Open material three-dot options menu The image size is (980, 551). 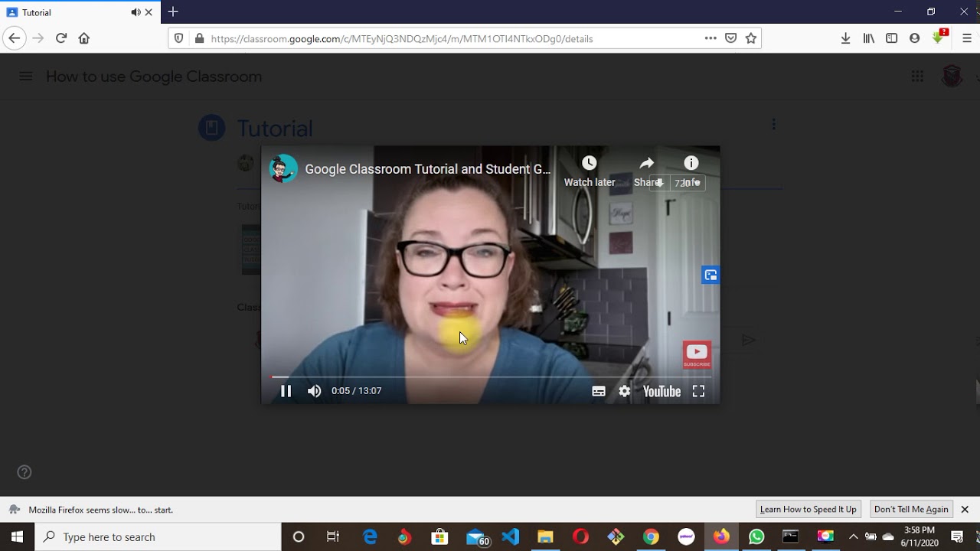click(773, 124)
